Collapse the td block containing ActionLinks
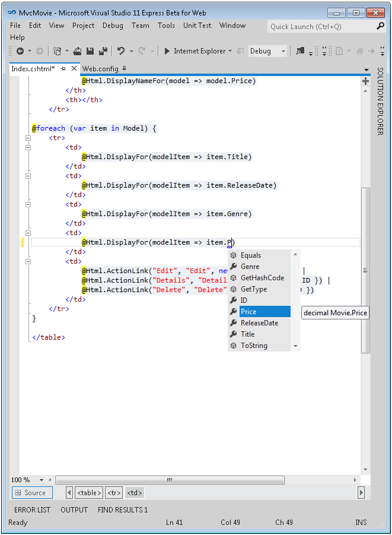392x535 pixels. 28,262
